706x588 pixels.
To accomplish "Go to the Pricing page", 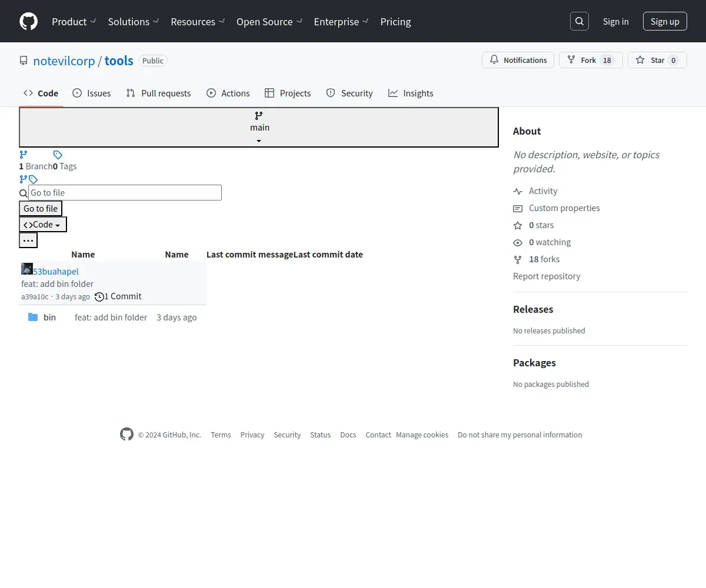I will [395, 21].
